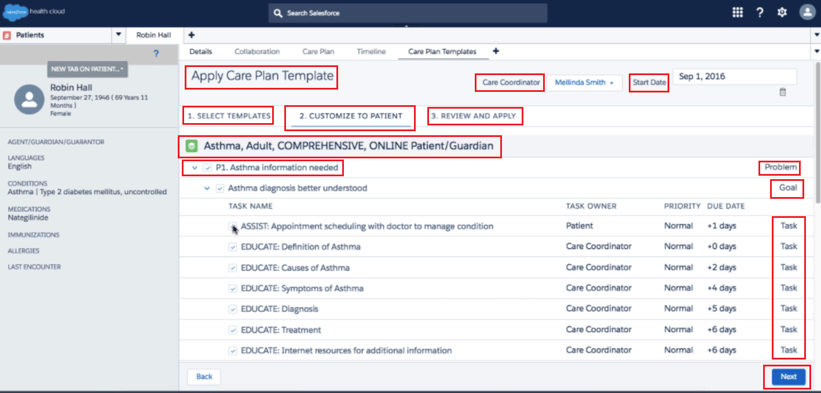Add a new subtab after Care Plan Templates
Screen dimensions: 821x393
click(496, 51)
